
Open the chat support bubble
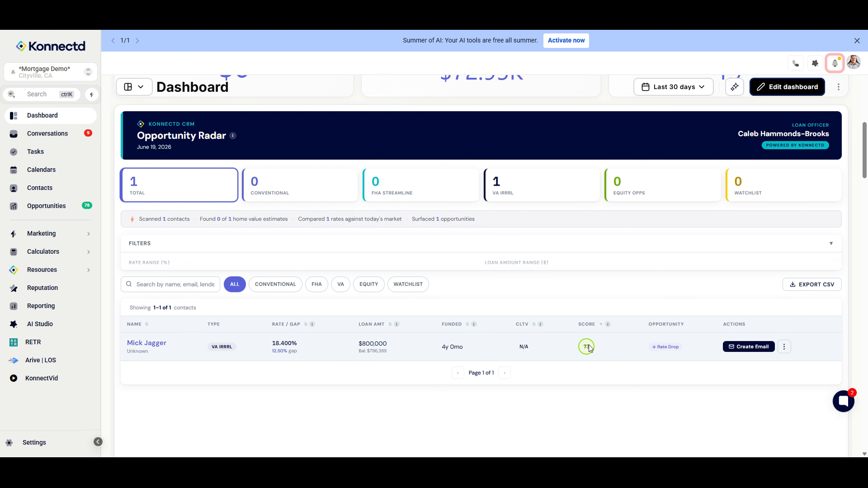point(843,401)
